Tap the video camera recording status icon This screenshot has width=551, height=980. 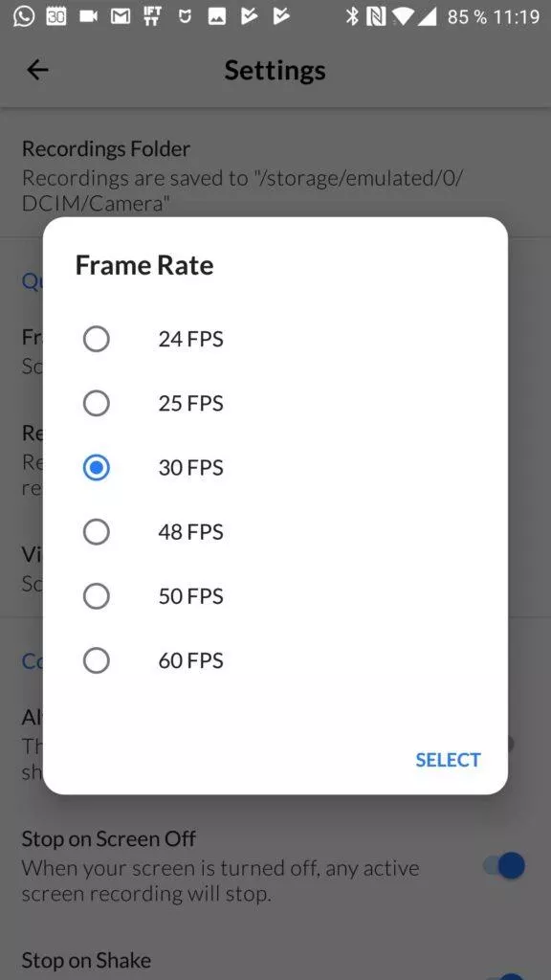point(89,17)
